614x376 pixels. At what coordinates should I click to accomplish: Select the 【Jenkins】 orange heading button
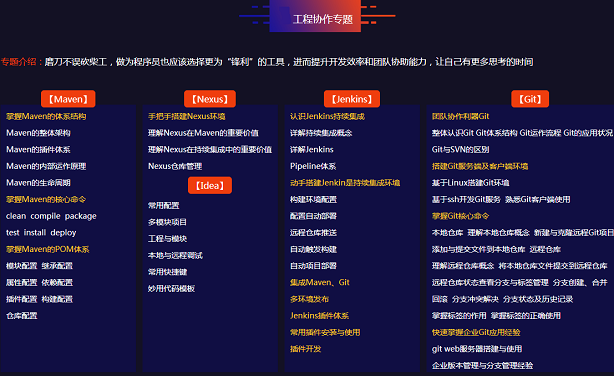click(x=352, y=99)
